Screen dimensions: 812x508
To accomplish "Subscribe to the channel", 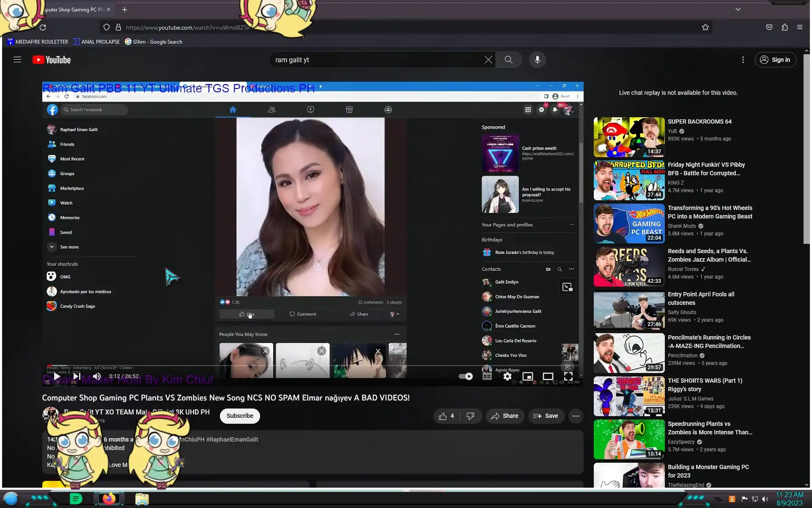I will point(239,416).
